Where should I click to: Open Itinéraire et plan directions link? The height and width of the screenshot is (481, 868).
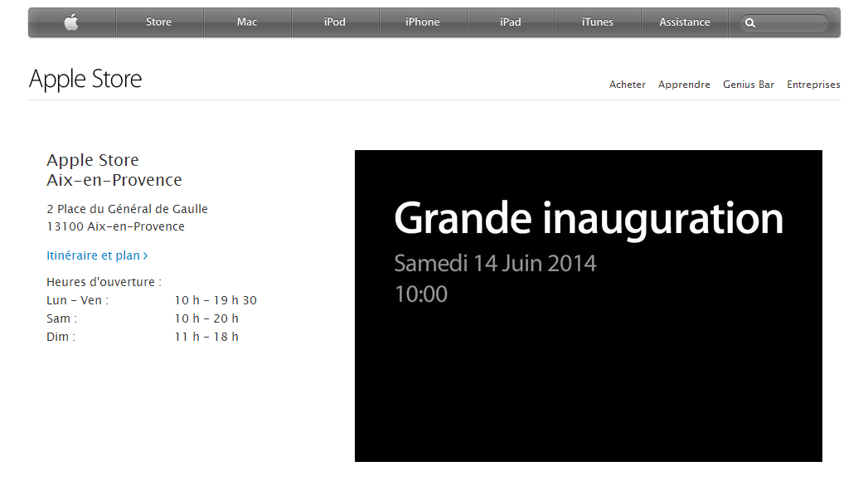click(x=97, y=255)
